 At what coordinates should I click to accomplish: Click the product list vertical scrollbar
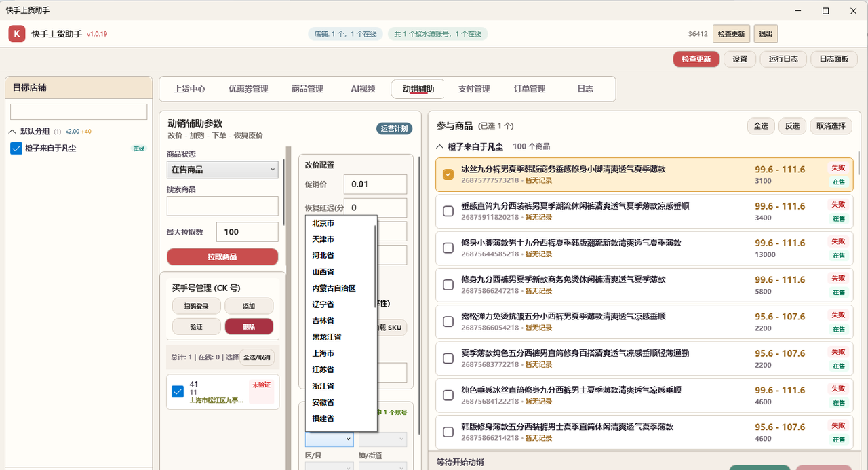click(x=859, y=163)
